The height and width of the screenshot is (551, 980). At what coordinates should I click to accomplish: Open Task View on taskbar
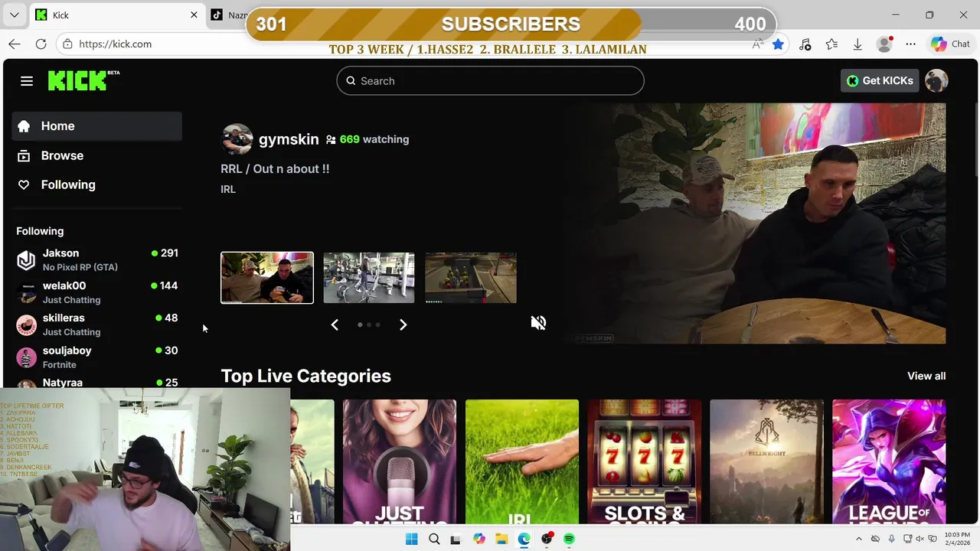(x=456, y=539)
